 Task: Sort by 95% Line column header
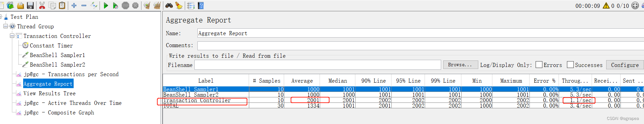click(408, 81)
